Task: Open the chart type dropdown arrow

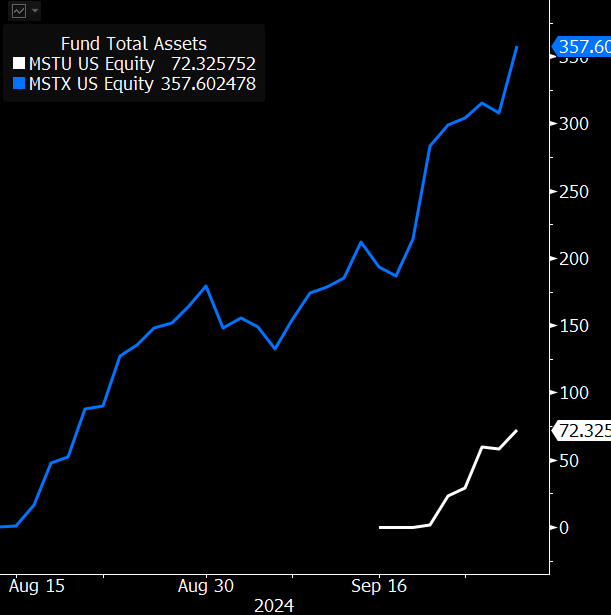Action: tap(35, 11)
